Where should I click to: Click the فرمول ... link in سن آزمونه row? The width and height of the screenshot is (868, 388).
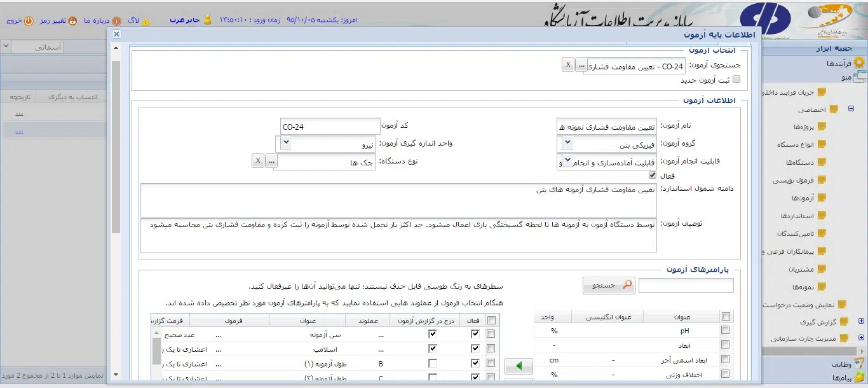pyautogui.click(x=219, y=335)
